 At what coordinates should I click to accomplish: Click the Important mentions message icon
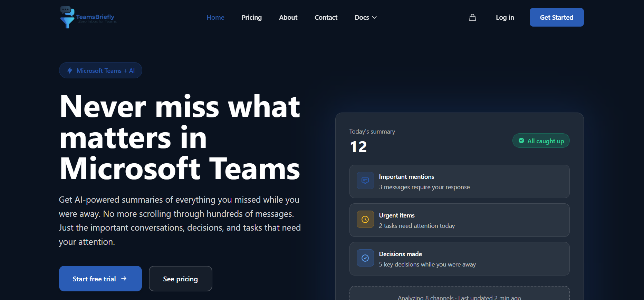coord(365,181)
